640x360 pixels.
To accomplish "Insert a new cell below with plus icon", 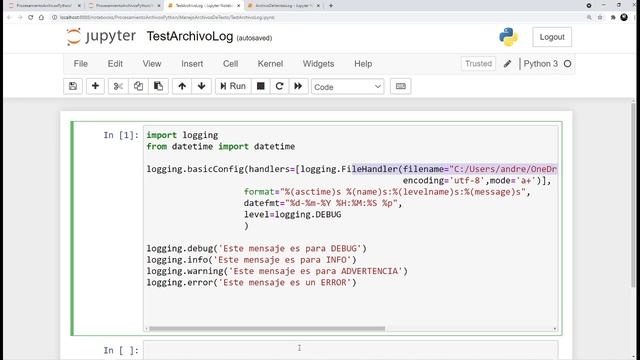I will point(95,86).
